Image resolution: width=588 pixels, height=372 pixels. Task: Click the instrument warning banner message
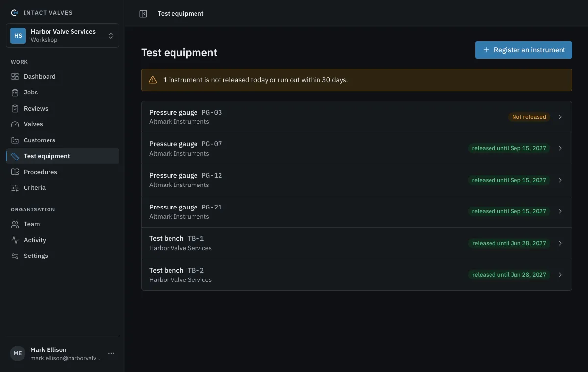coord(255,80)
